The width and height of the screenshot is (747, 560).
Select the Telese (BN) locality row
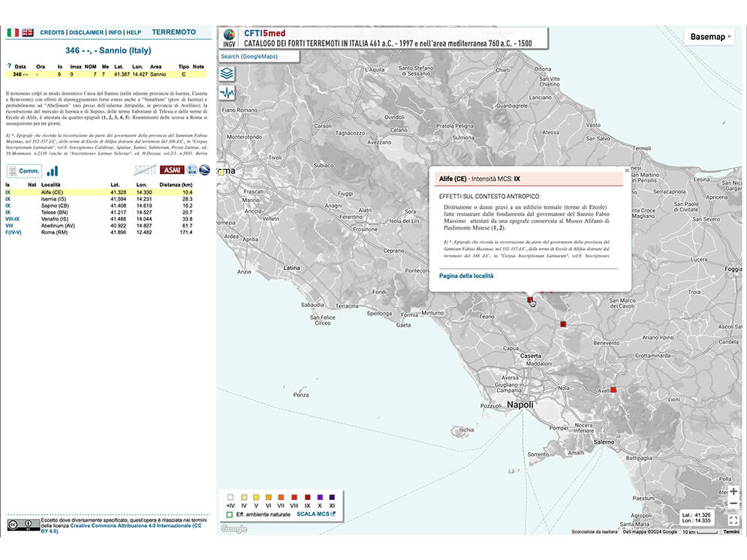[99, 212]
